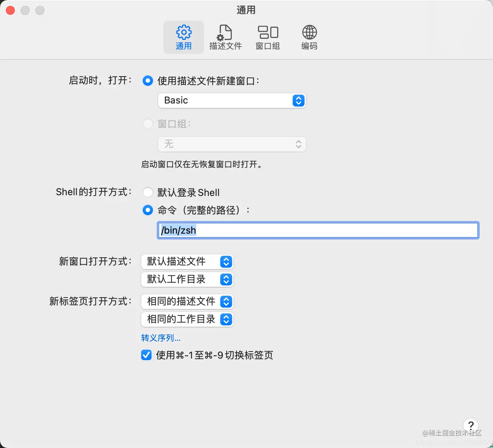This screenshot has width=493, height=448.
Task: Click the 描述文件 document gear icon
Action: point(225,33)
